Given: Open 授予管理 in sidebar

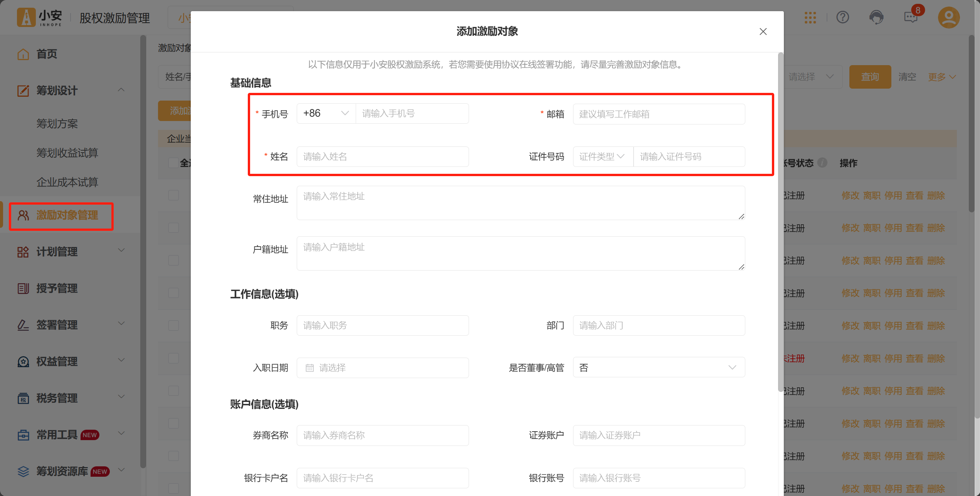Looking at the screenshot, I should coord(57,288).
